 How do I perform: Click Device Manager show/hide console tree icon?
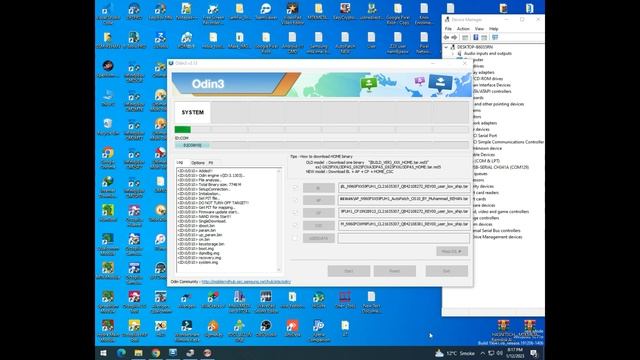[x=465, y=38]
